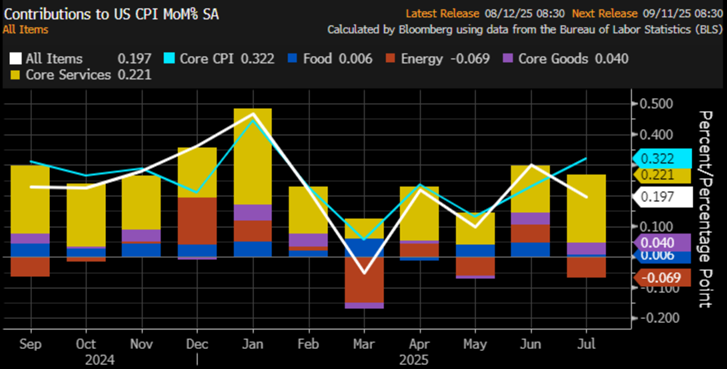The height and width of the screenshot is (370, 728).
Task: Select the All Items legend label
Action: tap(54, 58)
